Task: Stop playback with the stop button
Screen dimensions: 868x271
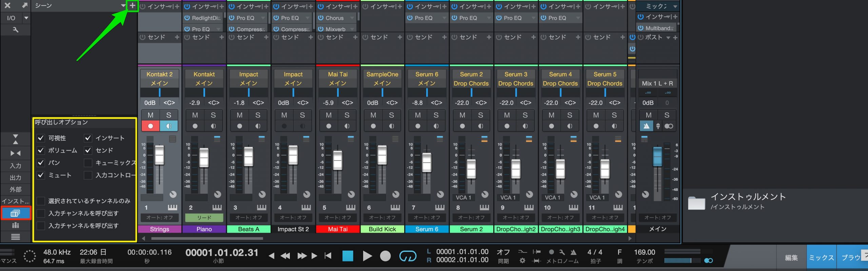Action: coord(348,256)
